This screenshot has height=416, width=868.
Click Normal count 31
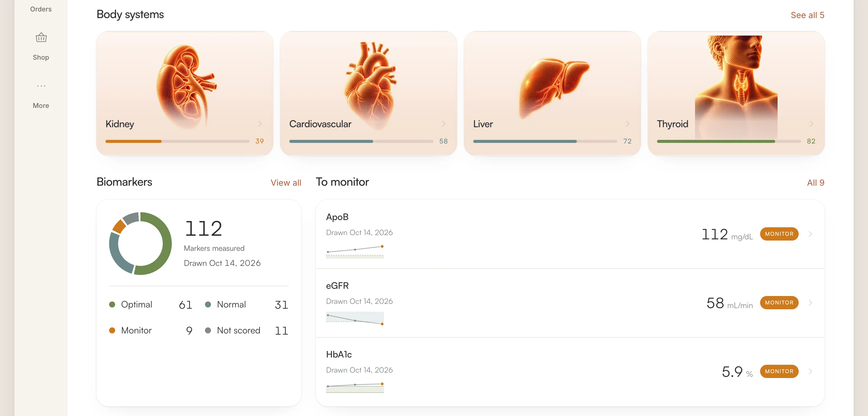pos(281,305)
